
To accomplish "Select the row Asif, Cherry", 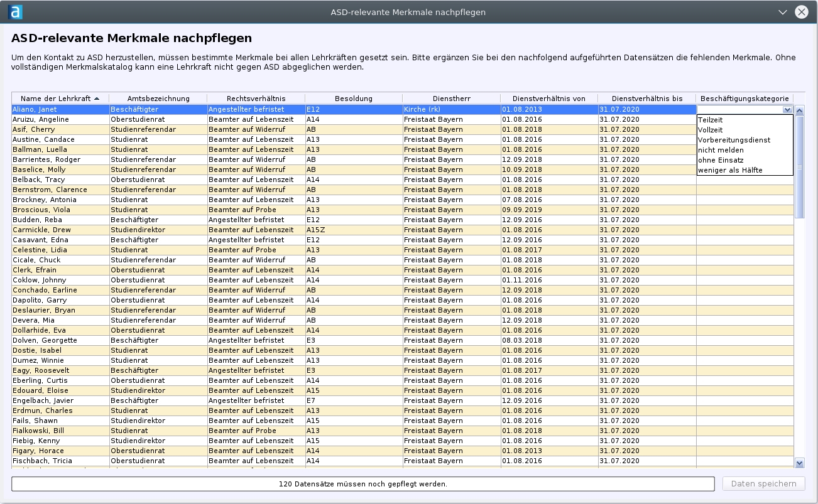I will tap(403, 129).
